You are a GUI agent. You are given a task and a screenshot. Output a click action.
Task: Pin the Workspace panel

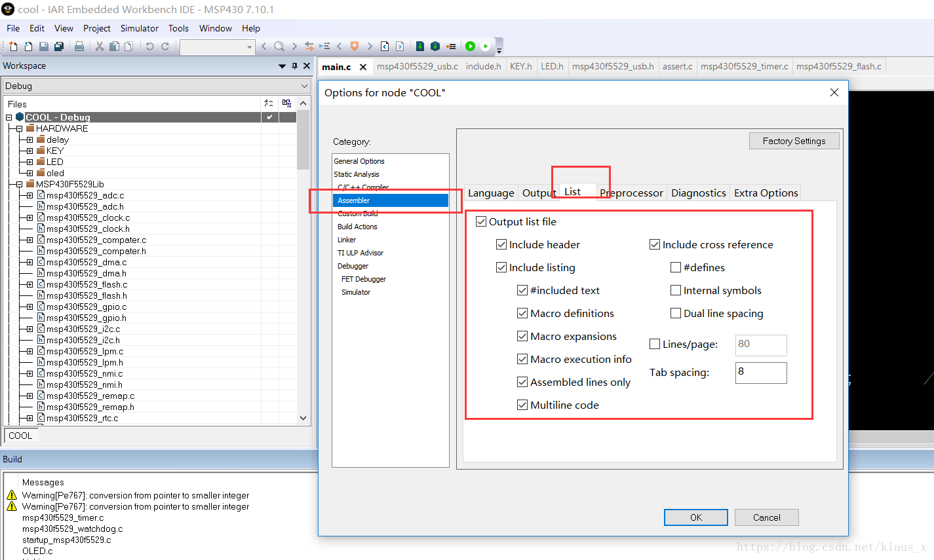pos(294,65)
